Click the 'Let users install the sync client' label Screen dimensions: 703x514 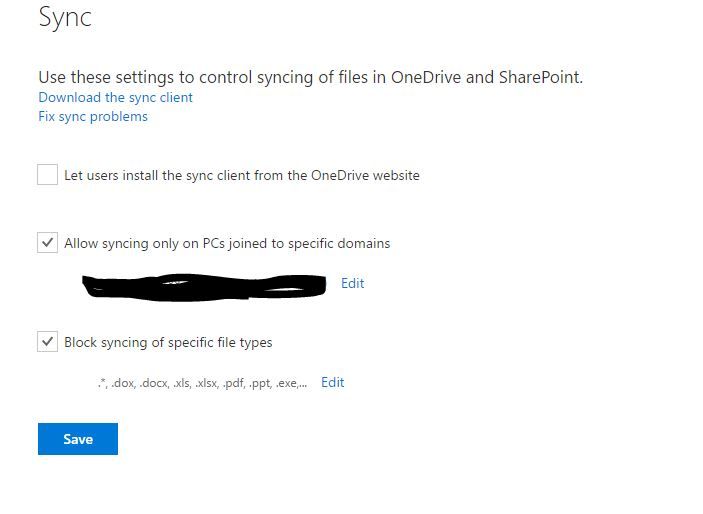pyautogui.click(x=242, y=175)
